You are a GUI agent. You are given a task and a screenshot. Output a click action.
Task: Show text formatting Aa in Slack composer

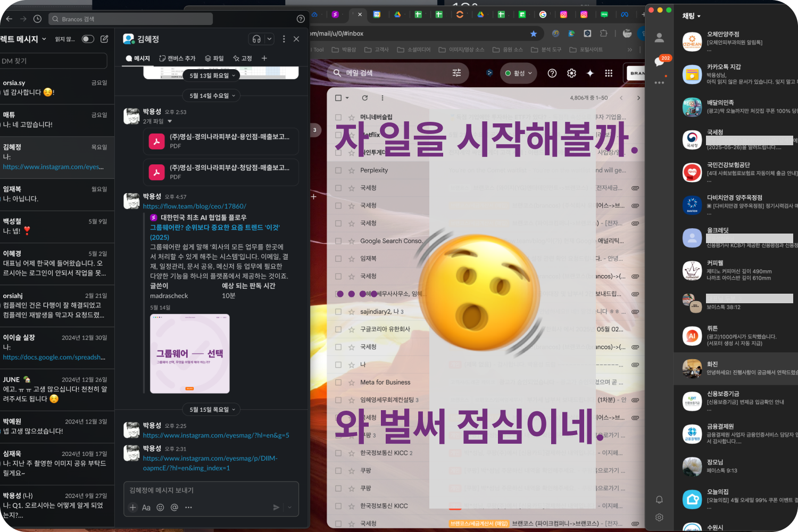pyautogui.click(x=146, y=508)
